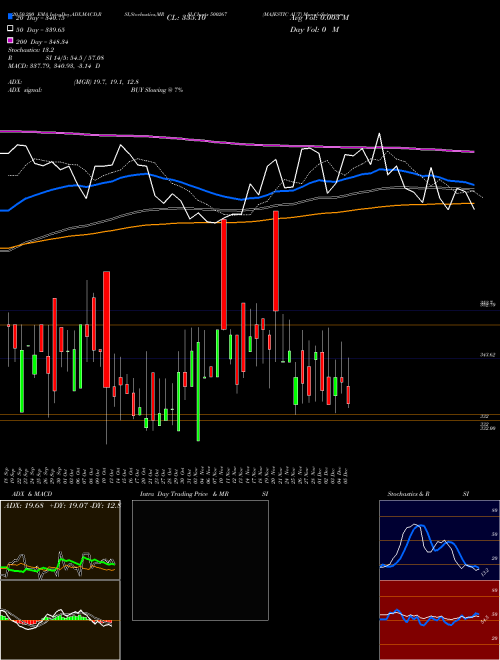Click 'BUY Slowing @ 7%' ADX signal

157,90
